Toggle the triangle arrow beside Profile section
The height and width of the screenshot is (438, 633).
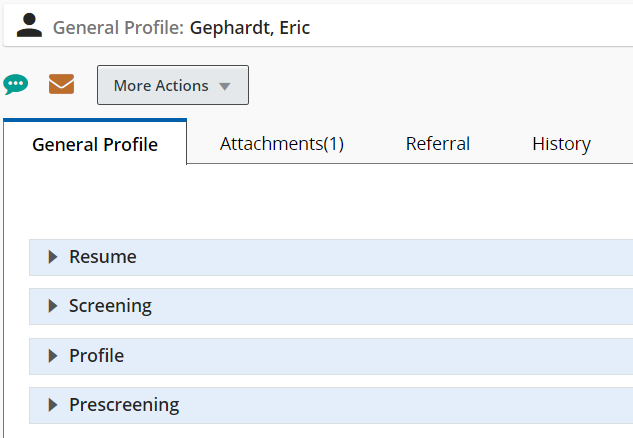(x=53, y=355)
